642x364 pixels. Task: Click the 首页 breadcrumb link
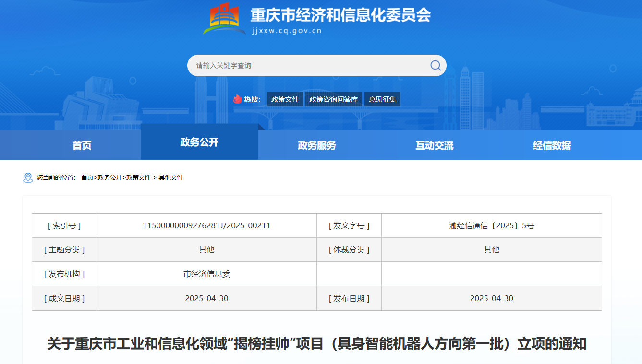(x=87, y=177)
